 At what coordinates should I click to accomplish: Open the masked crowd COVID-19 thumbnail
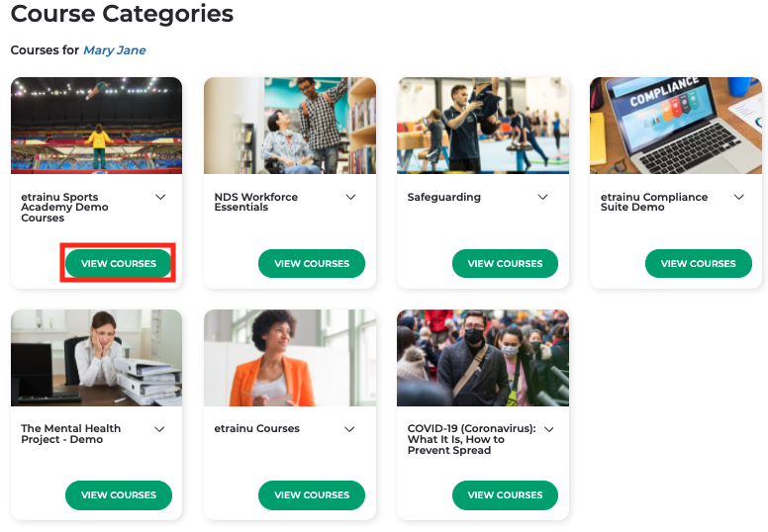click(x=483, y=357)
